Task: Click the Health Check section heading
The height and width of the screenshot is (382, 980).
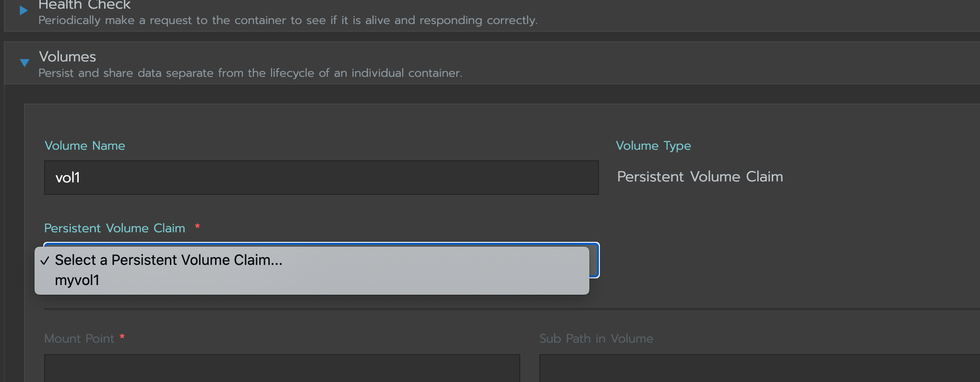Action: pos(84,5)
